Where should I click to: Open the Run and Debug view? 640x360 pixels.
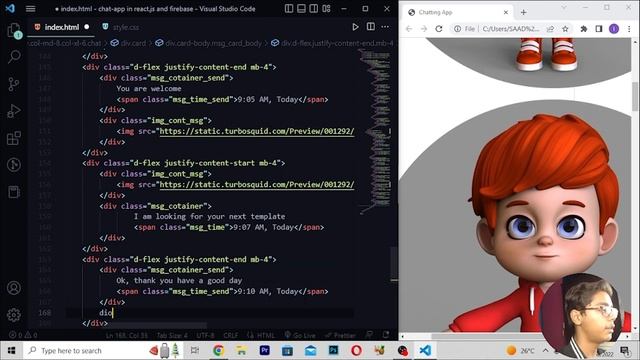tap(14, 111)
